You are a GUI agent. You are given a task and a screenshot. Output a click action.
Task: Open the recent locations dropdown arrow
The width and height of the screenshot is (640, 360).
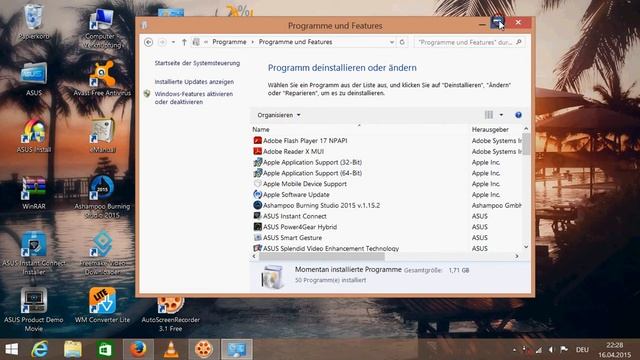tap(173, 42)
